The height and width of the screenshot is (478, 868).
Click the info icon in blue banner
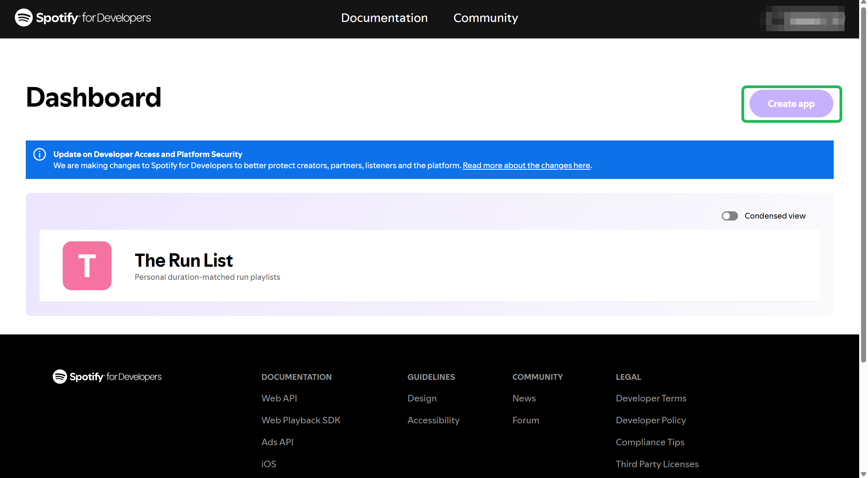pos(40,154)
